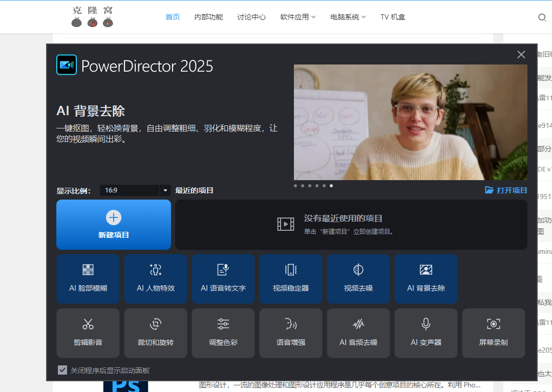The image size is (552, 392).
Task: Click the plus icon for 新建项目
Action: point(114,217)
